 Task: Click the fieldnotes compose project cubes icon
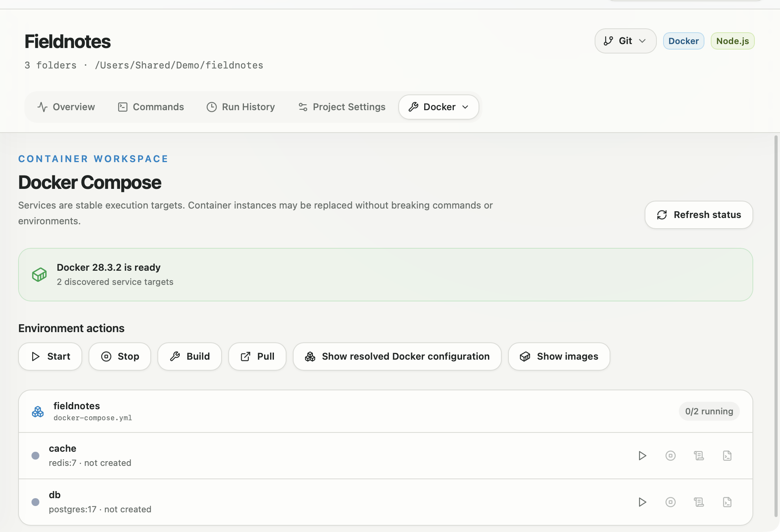38,412
